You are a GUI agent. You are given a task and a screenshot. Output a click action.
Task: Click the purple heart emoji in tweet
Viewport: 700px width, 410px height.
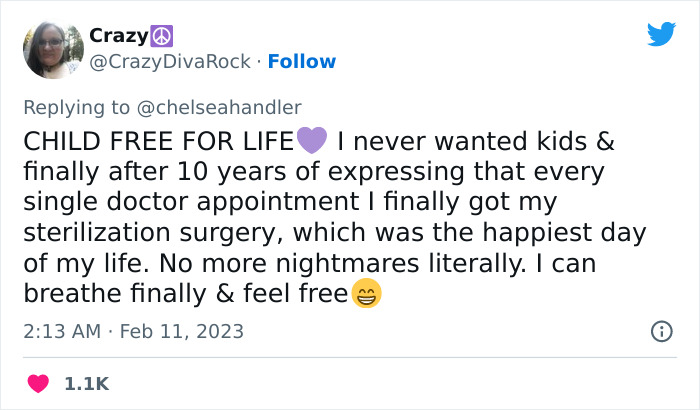[312, 139]
